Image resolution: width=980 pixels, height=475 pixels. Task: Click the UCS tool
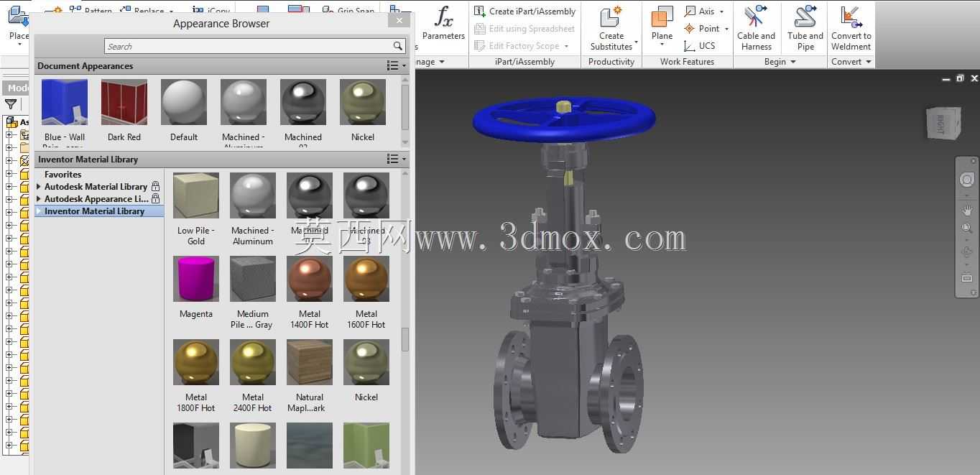700,46
